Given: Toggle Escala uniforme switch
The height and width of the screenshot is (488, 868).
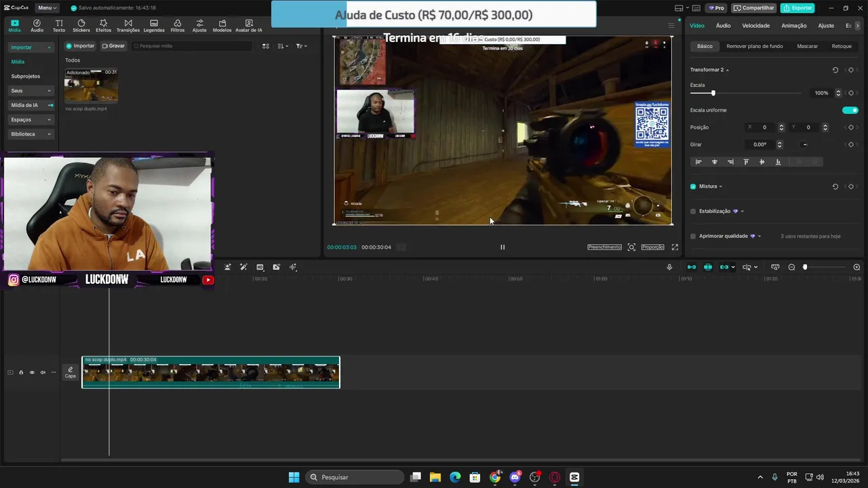Looking at the screenshot, I should coord(850,110).
